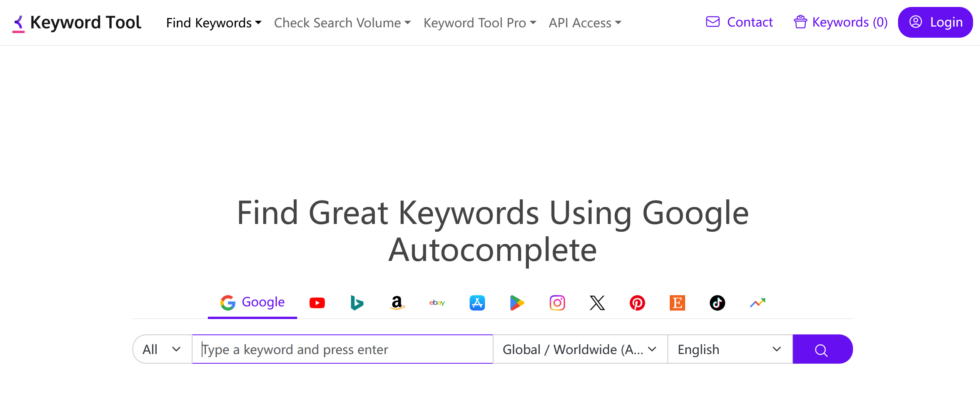Image resolution: width=980 pixels, height=401 pixels.
Task: Switch to the TikTok tab
Action: tap(717, 303)
